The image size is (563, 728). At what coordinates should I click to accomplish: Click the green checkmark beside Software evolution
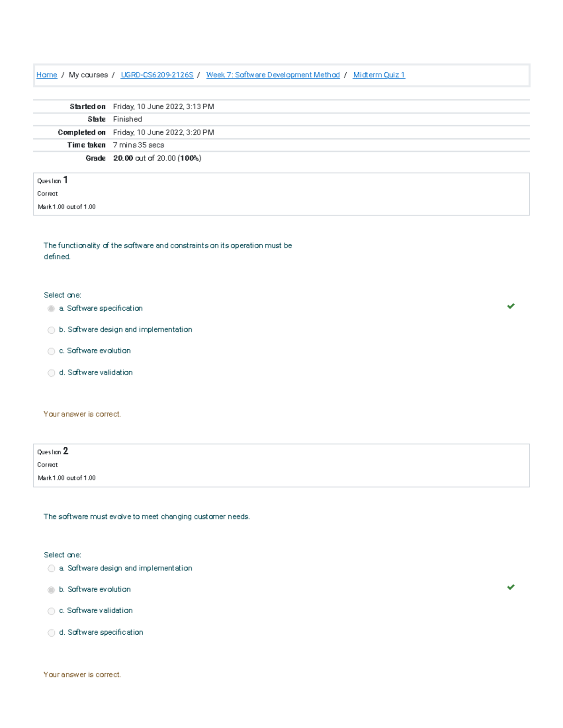tap(511, 587)
